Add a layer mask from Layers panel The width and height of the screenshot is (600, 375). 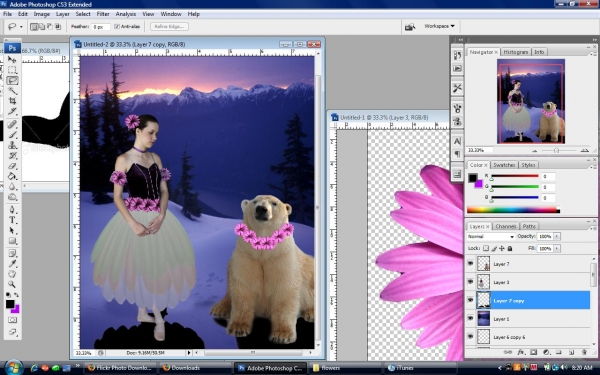[534, 352]
